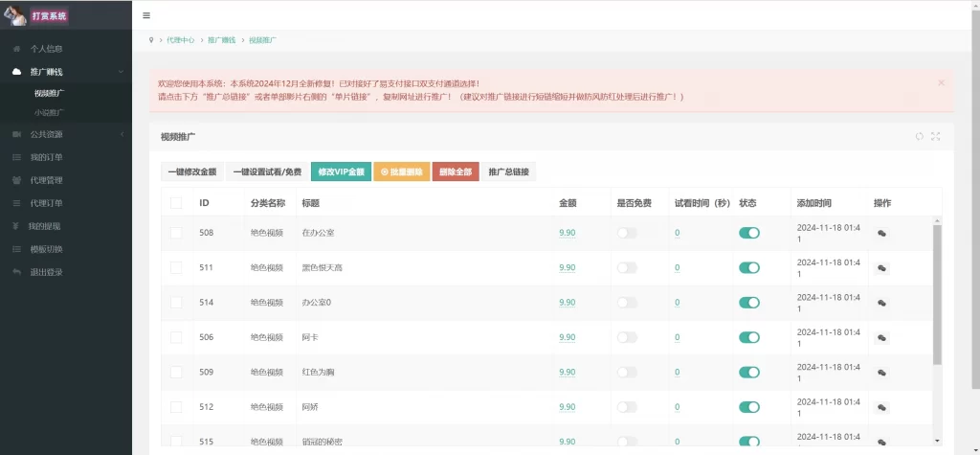Log out via the 退出登录 arrow icon
The image size is (980, 455).
tap(17, 272)
